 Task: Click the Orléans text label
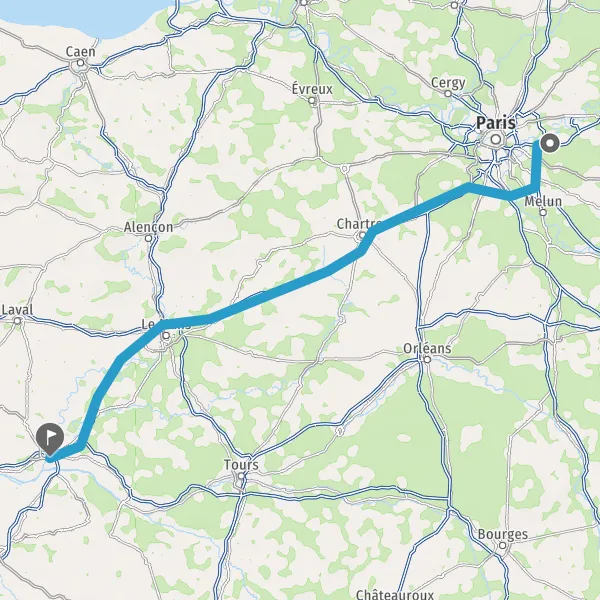pyautogui.click(x=427, y=348)
